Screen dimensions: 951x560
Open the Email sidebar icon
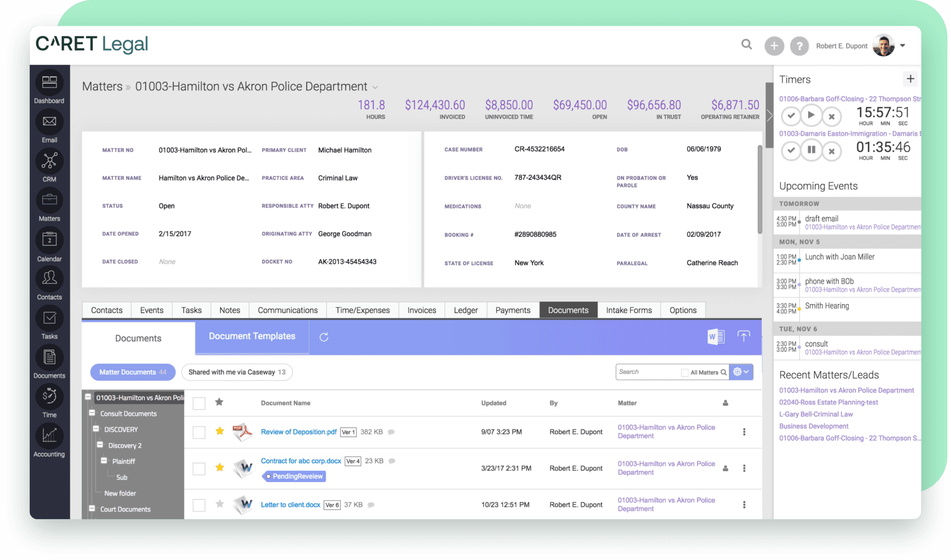(x=49, y=122)
